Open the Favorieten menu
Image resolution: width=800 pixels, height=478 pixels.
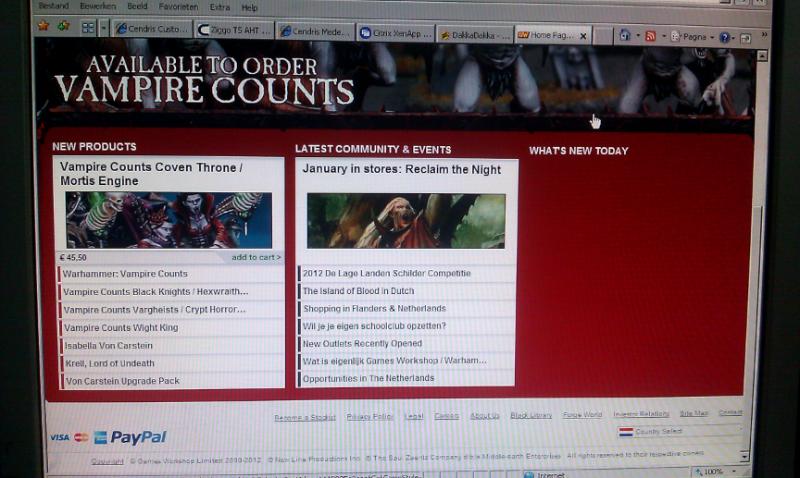(178, 7)
